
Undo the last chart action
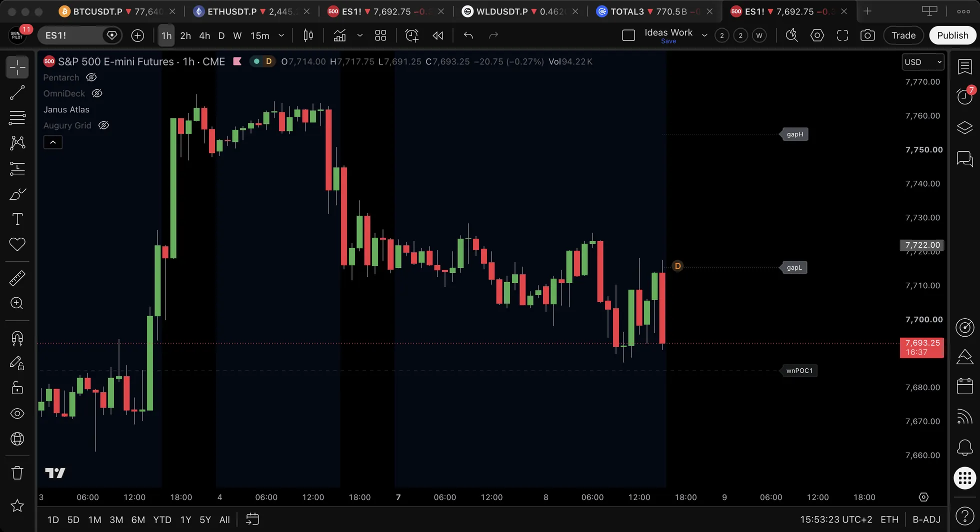click(468, 35)
